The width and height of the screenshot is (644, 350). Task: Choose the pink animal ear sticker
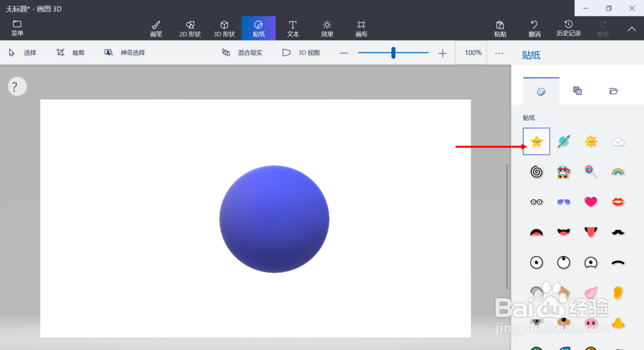[591, 293]
